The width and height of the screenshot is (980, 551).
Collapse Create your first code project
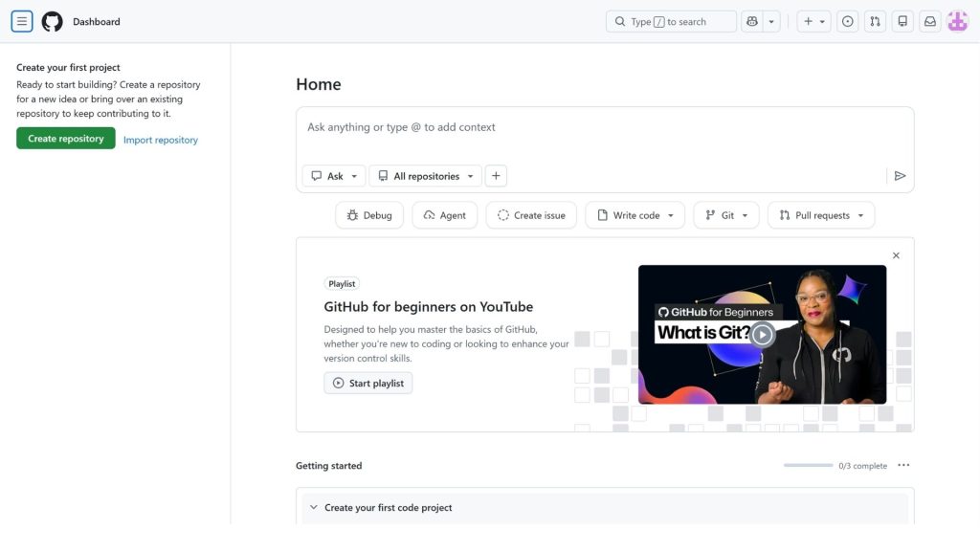click(314, 508)
